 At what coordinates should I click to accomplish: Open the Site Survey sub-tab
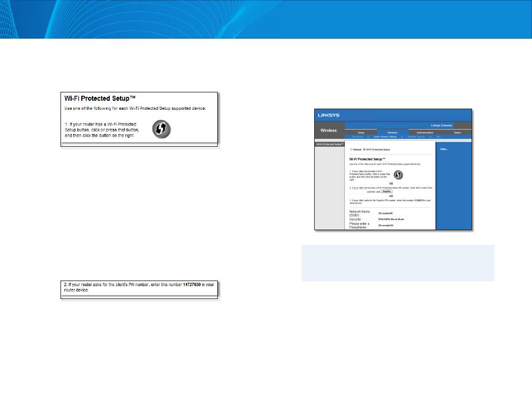357,137
